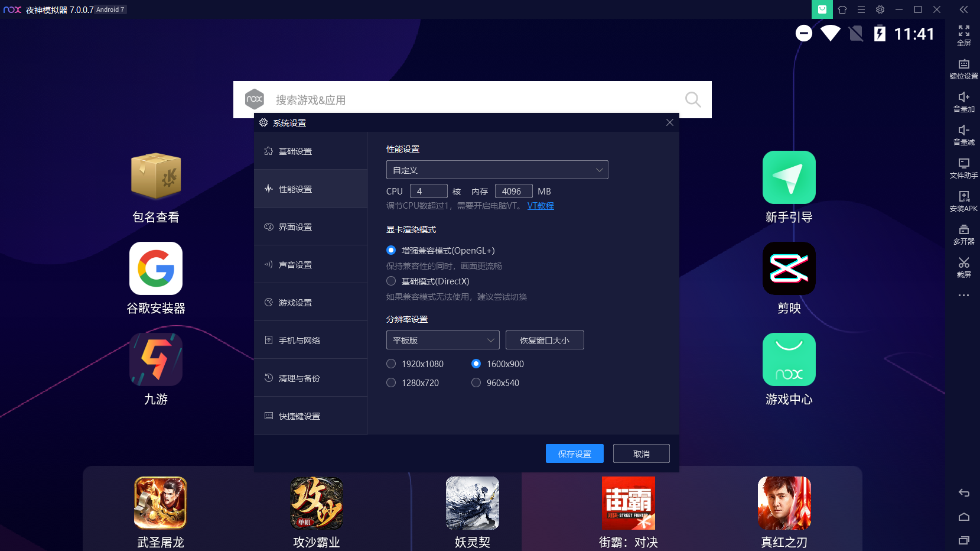Install an app via the 安装APK icon

[963, 202]
